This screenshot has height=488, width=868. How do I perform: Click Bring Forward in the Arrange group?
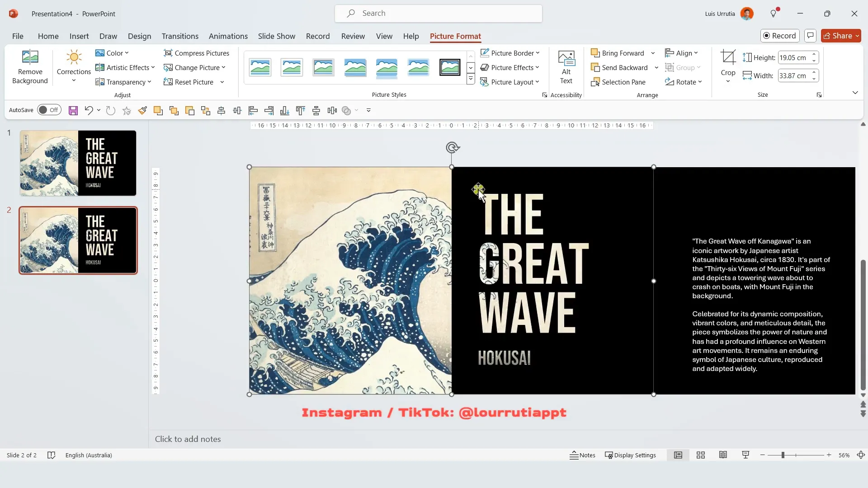point(618,53)
